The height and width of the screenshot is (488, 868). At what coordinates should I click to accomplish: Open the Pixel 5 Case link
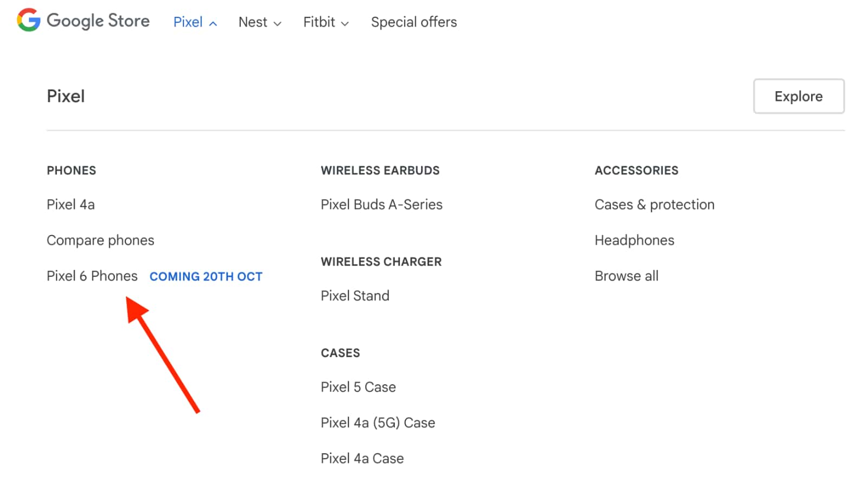pos(358,387)
